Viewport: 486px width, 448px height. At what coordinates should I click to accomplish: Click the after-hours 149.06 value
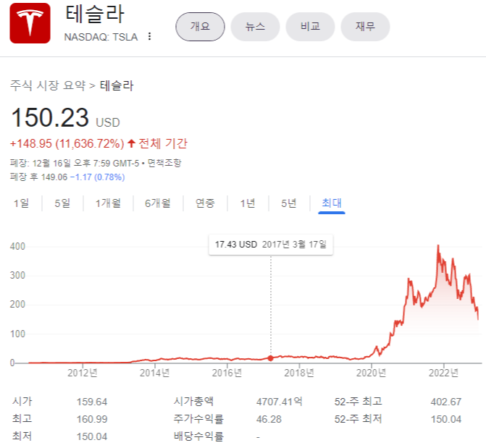[x=54, y=177]
